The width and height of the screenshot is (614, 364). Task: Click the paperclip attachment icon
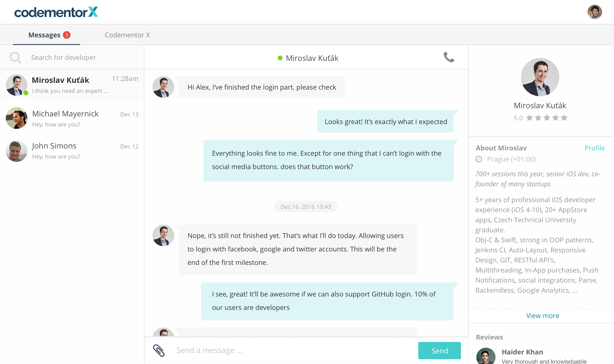[x=159, y=350]
